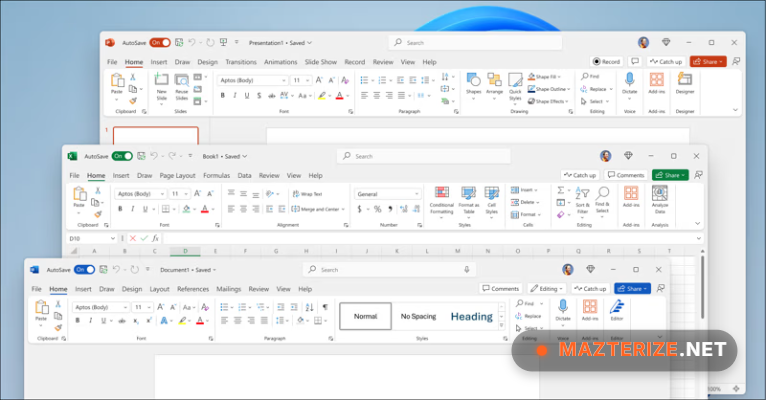This screenshot has width=766, height=400.
Task: Toggle AutoSave in Excel window
Action: (x=122, y=156)
